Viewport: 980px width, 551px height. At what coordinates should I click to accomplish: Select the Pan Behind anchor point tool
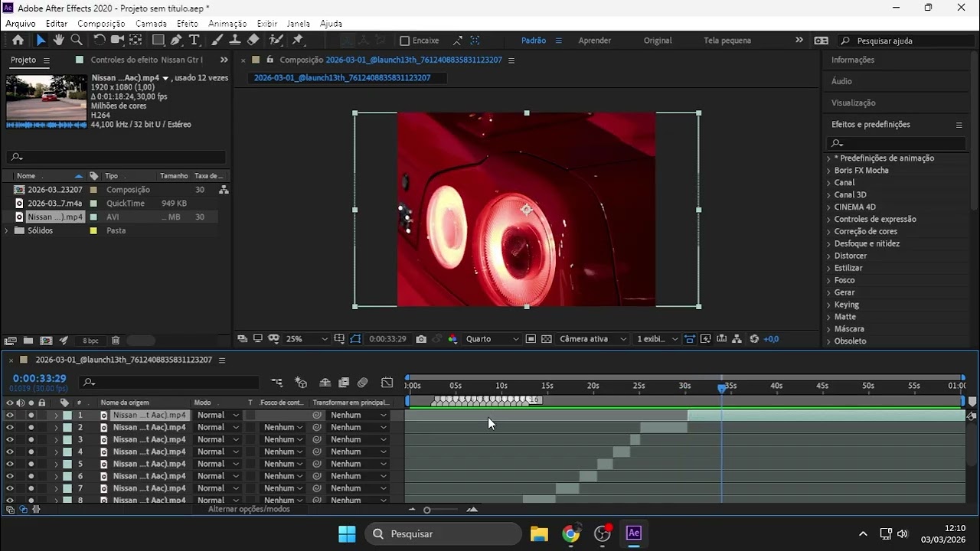[x=136, y=40]
